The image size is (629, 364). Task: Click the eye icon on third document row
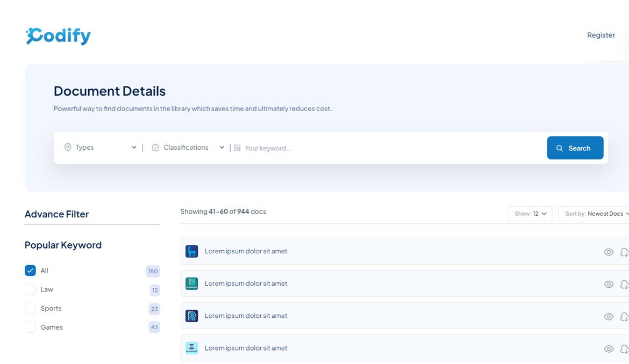coord(609,316)
